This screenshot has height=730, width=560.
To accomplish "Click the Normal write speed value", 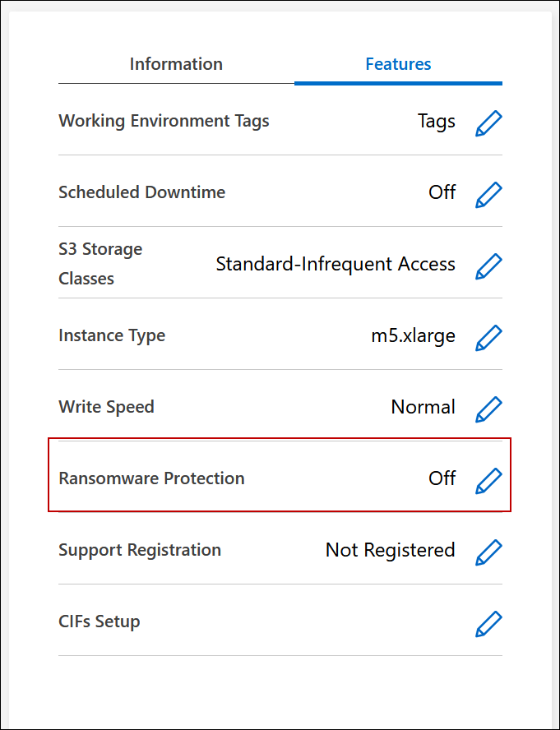I will click(423, 407).
